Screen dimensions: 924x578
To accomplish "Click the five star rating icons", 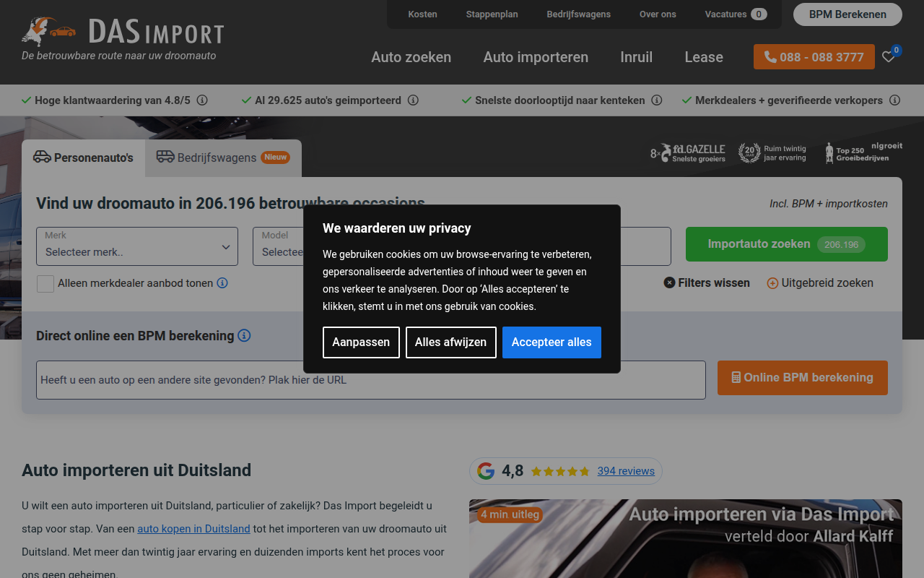I will point(560,472).
